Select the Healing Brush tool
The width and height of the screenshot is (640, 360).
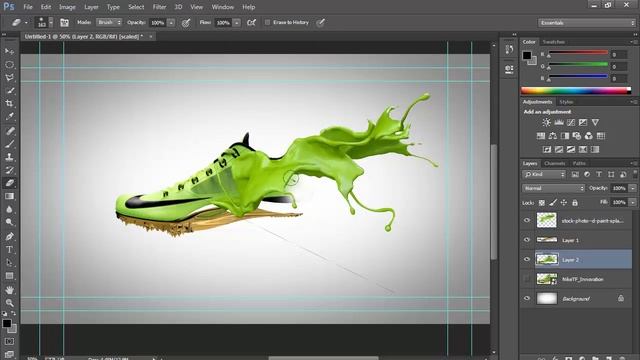9,131
